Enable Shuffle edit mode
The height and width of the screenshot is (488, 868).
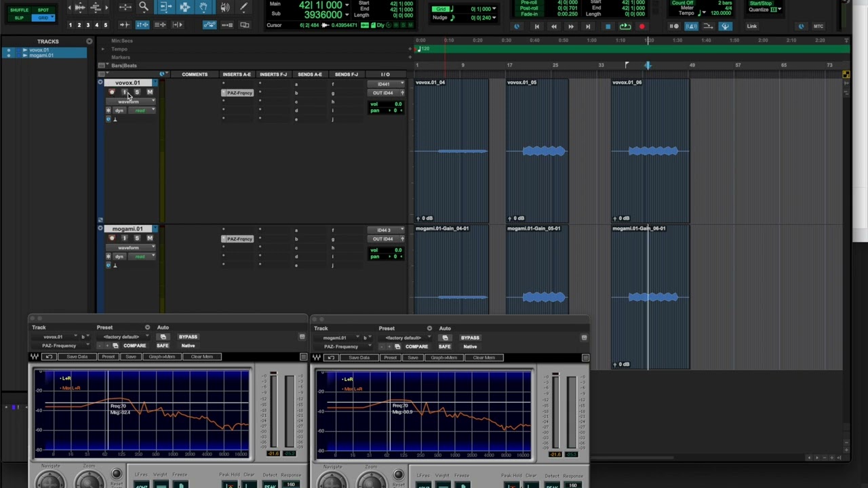[x=19, y=10]
